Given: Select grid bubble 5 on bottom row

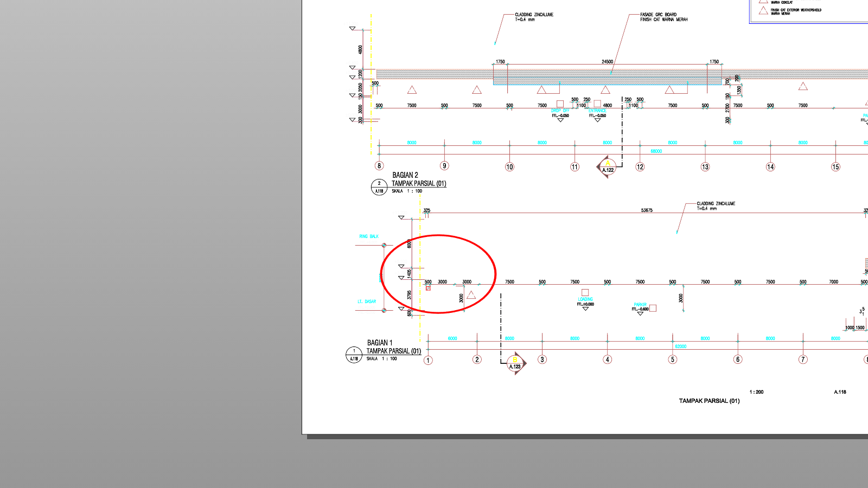Looking at the screenshot, I should pos(673,359).
